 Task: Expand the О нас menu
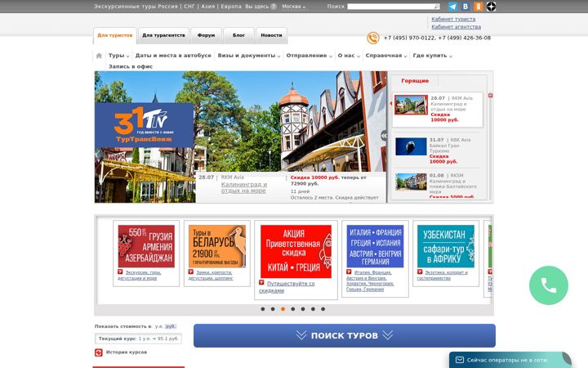coord(349,56)
